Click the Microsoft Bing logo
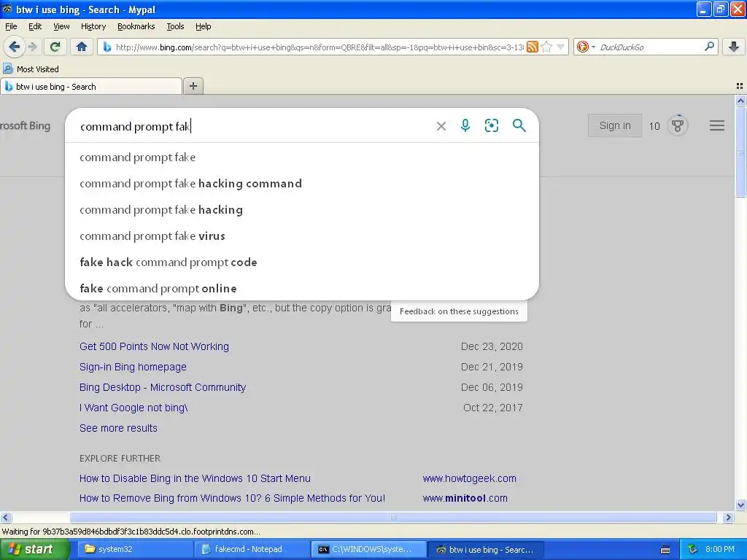 coord(25,125)
